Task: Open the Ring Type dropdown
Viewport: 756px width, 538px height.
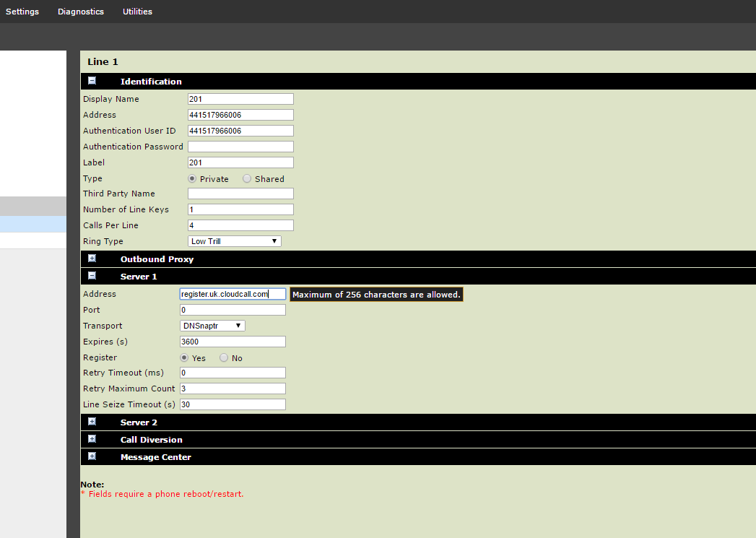Action: coord(235,241)
